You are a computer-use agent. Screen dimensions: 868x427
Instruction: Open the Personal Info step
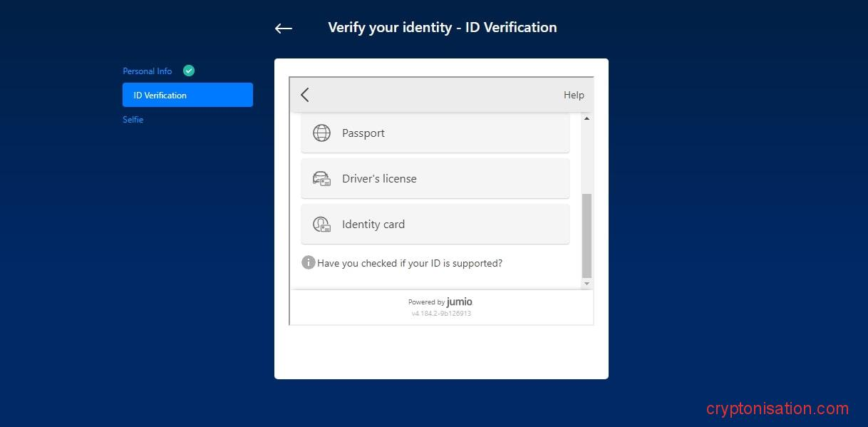tap(147, 71)
